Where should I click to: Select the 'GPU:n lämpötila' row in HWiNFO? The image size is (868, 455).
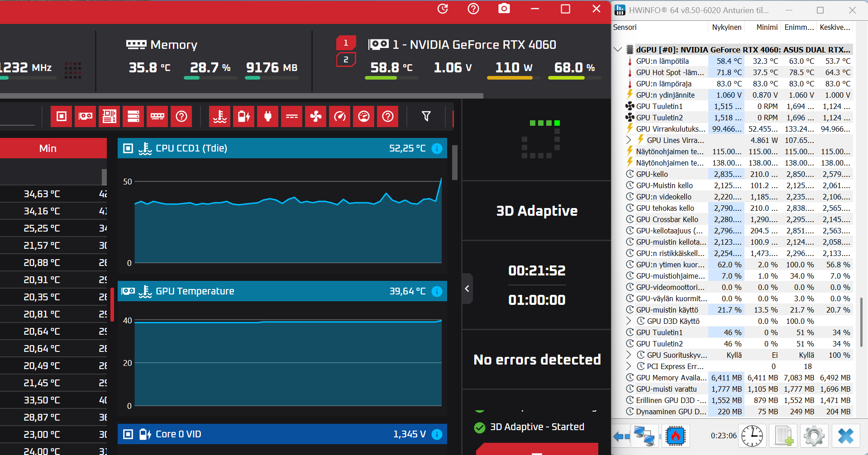pyautogui.click(x=739, y=61)
